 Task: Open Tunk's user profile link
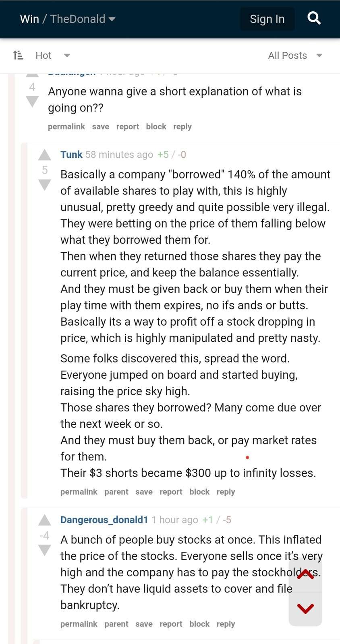(71, 155)
